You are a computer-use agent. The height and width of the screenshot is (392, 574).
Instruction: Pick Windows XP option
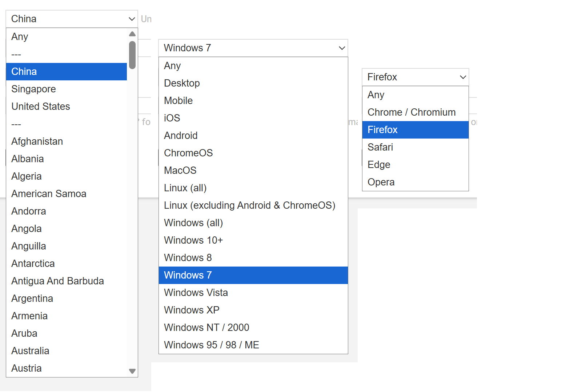253,310
